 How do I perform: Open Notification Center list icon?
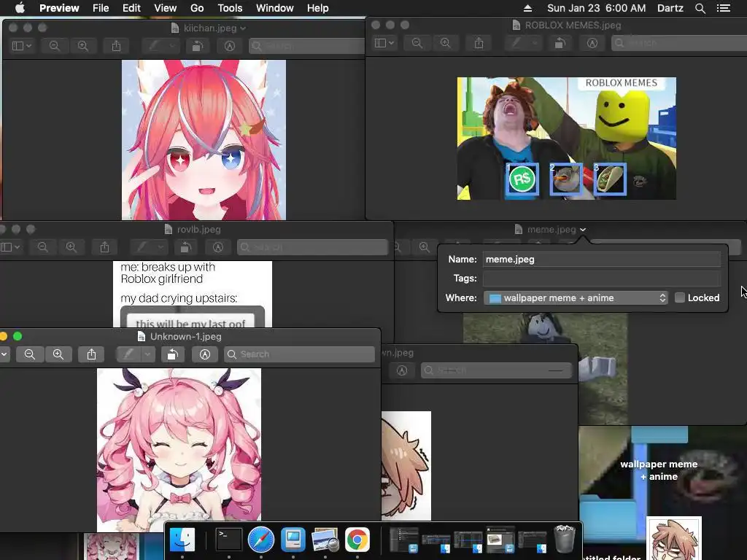[723, 8]
